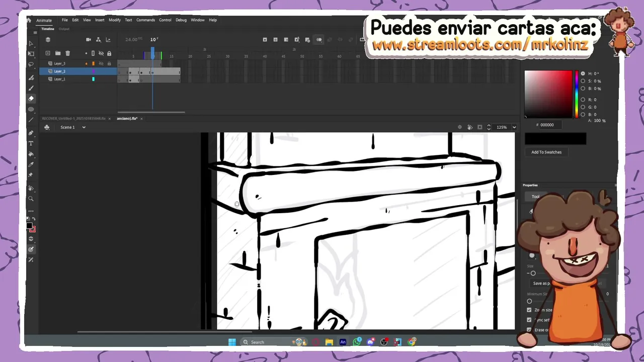Viewport: 644px width, 362px height.
Task: Toggle Layer_2 purple outline color box
Action: (93, 71)
